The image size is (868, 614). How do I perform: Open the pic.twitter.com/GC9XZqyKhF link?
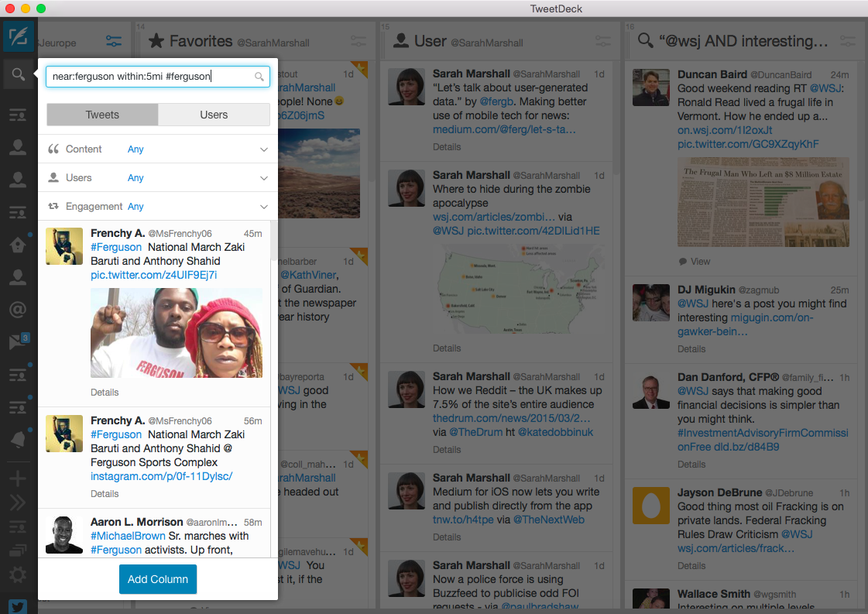(749, 144)
